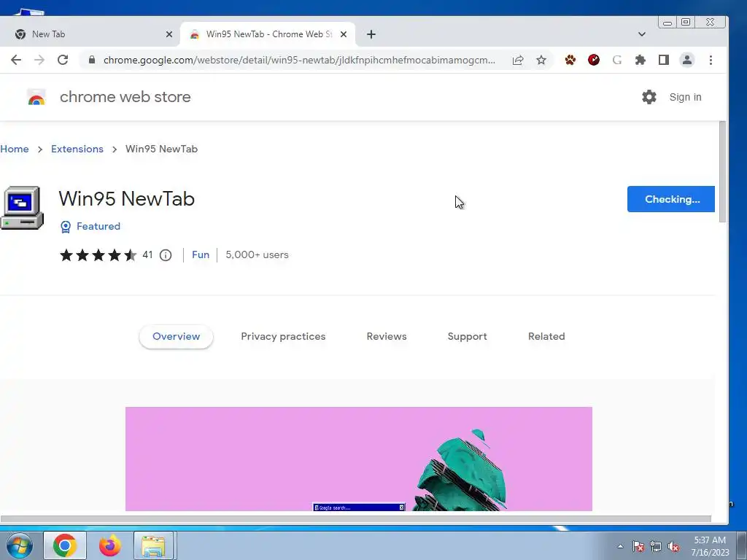Open the Privacy practices tab
Image resolution: width=747 pixels, height=560 pixels.
(x=283, y=337)
